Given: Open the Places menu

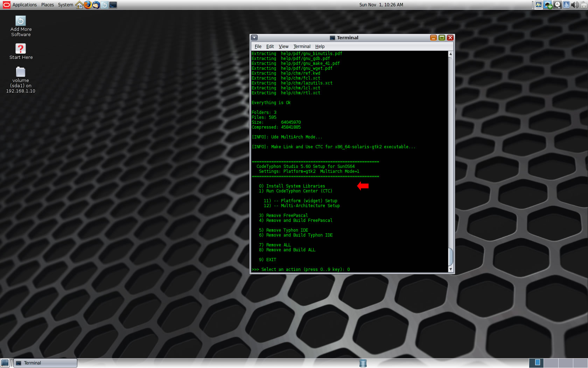Looking at the screenshot, I should click(48, 5).
